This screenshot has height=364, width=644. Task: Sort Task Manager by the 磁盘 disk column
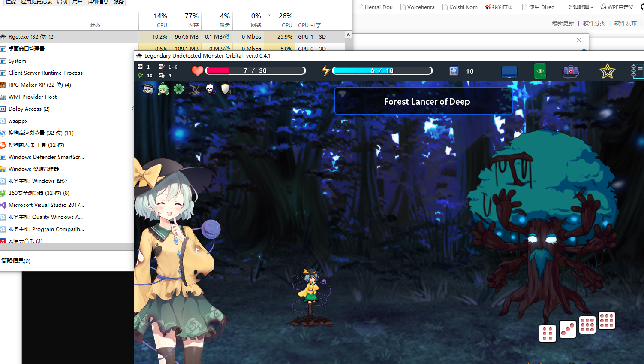pyautogui.click(x=217, y=20)
